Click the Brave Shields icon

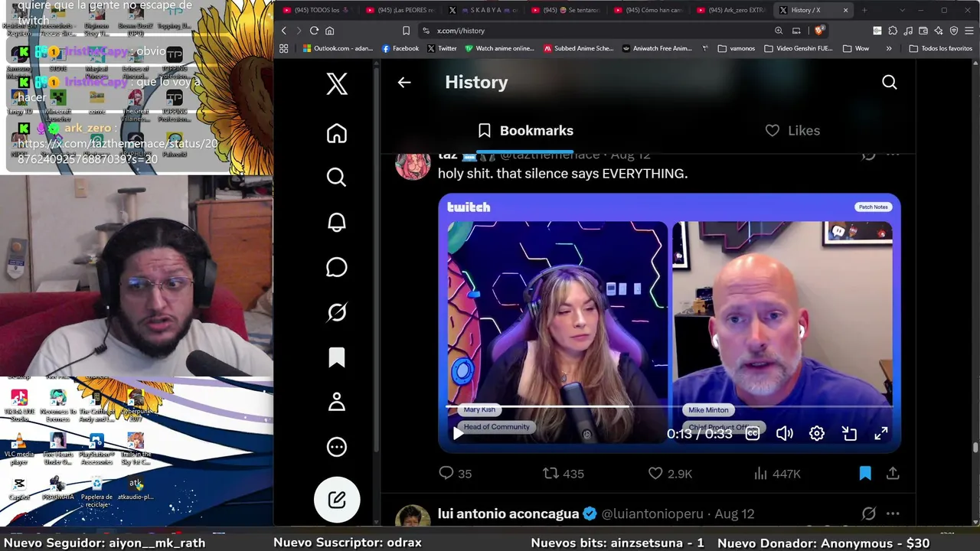click(x=819, y=31)
